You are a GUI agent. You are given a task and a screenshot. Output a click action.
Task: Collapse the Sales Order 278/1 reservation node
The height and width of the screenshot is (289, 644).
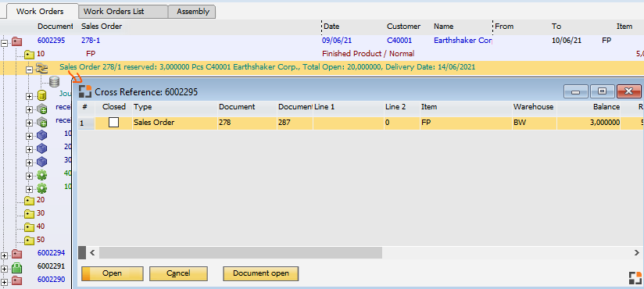[29, 70]
